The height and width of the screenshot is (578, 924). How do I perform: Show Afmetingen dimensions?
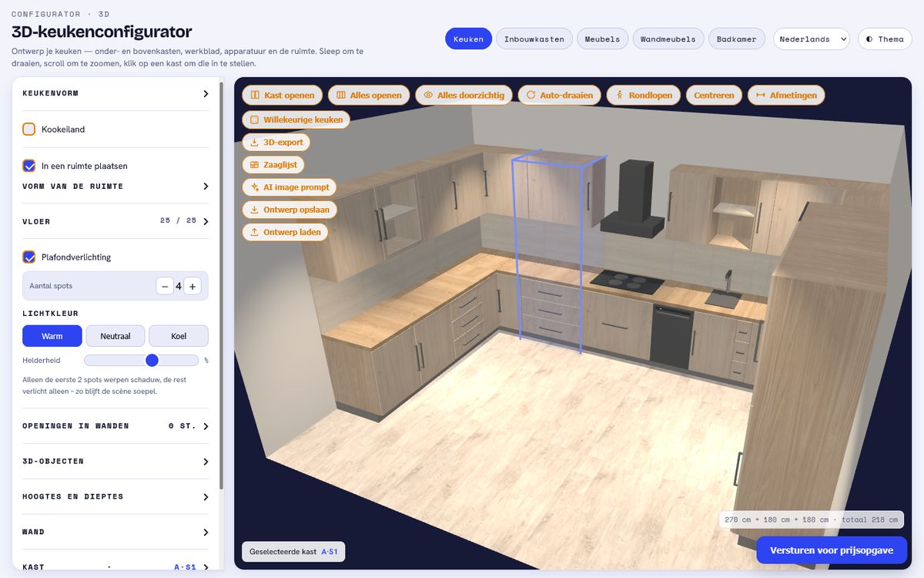(786, 95)
